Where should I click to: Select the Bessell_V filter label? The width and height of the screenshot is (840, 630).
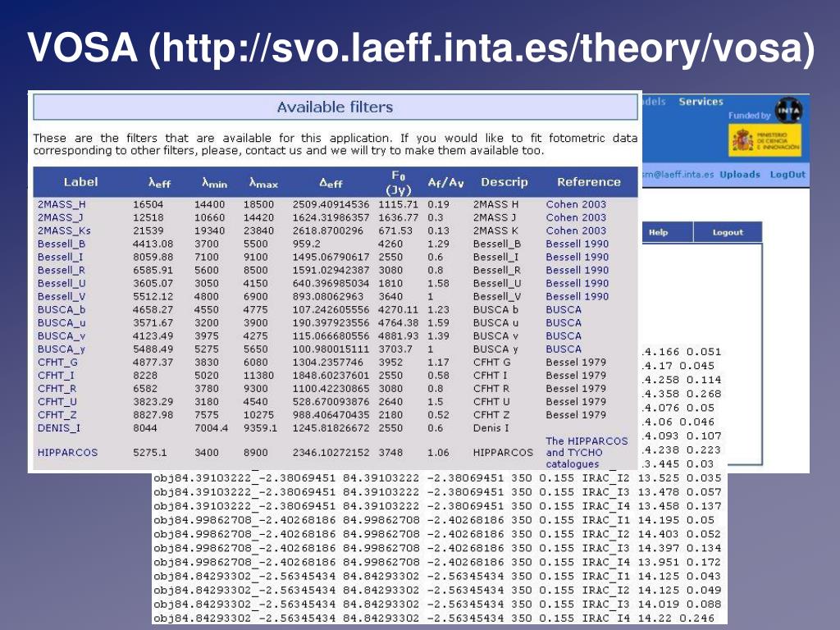[x=62, y=296]
